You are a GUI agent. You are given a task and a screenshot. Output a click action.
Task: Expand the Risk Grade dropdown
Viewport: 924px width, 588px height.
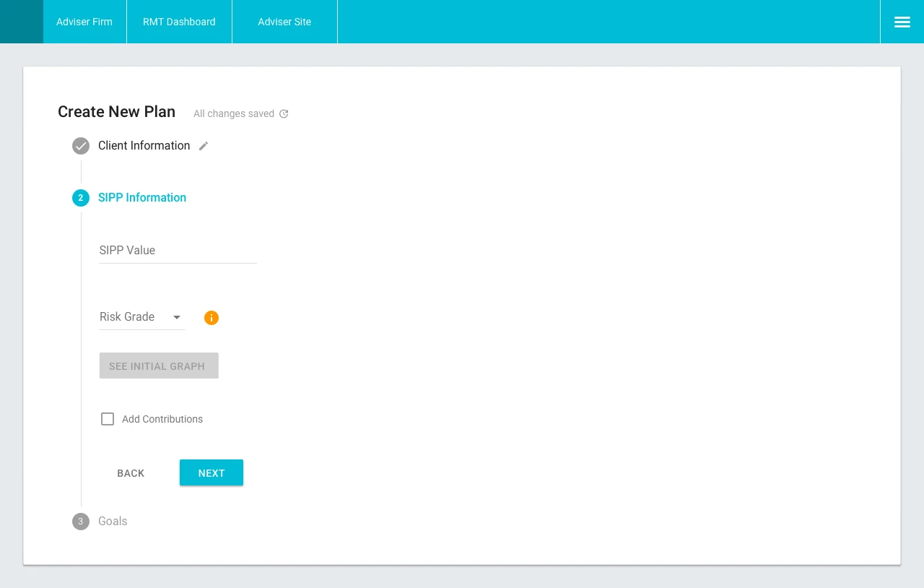(142, 317)
